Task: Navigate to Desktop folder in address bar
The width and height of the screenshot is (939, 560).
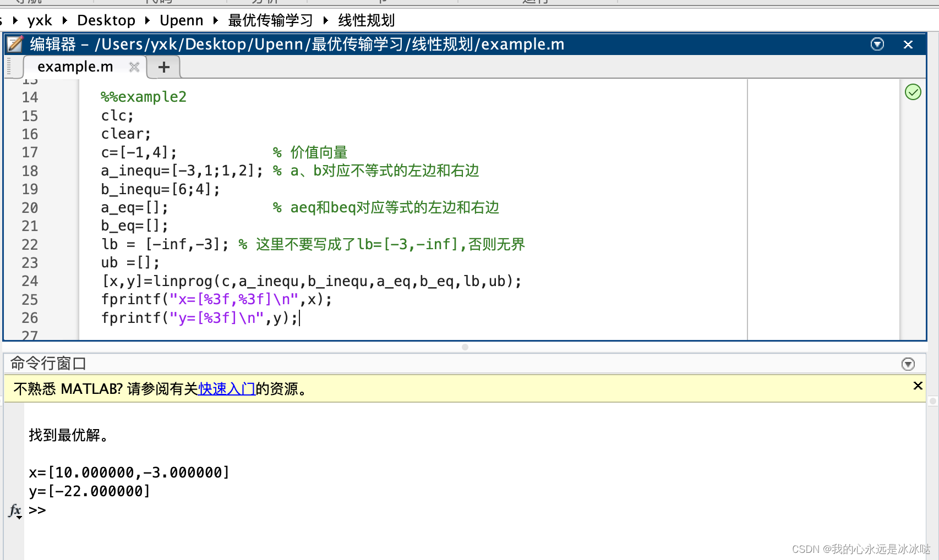Action: coord(106,20)
